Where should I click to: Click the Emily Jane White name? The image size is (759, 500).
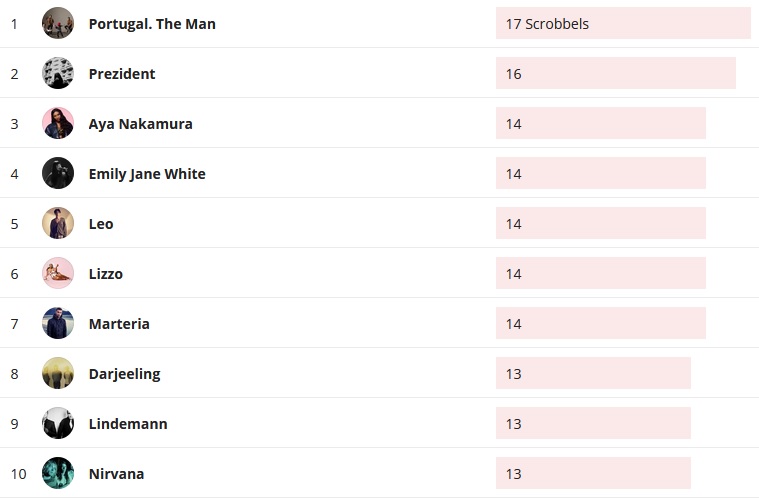click(147, 174)
